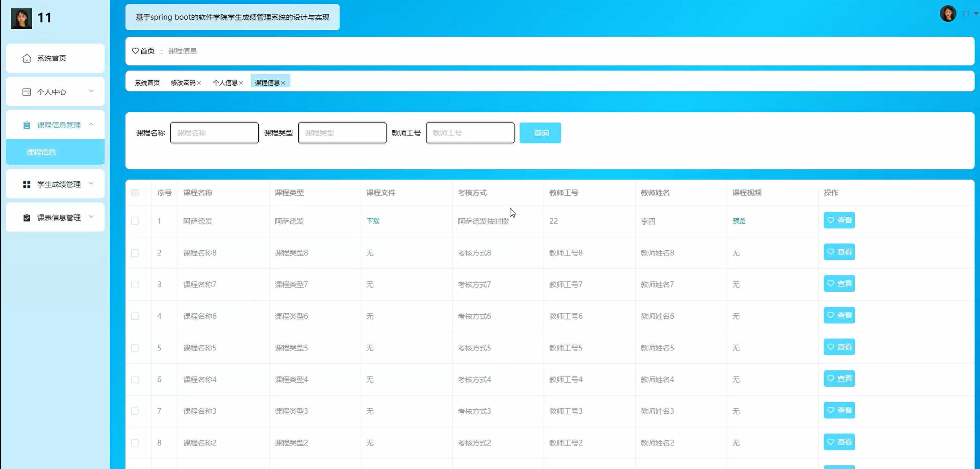The height and width of the screenshot is (469, 980).
Task: Click the profile photo in sidebar header
Action: 21,18
